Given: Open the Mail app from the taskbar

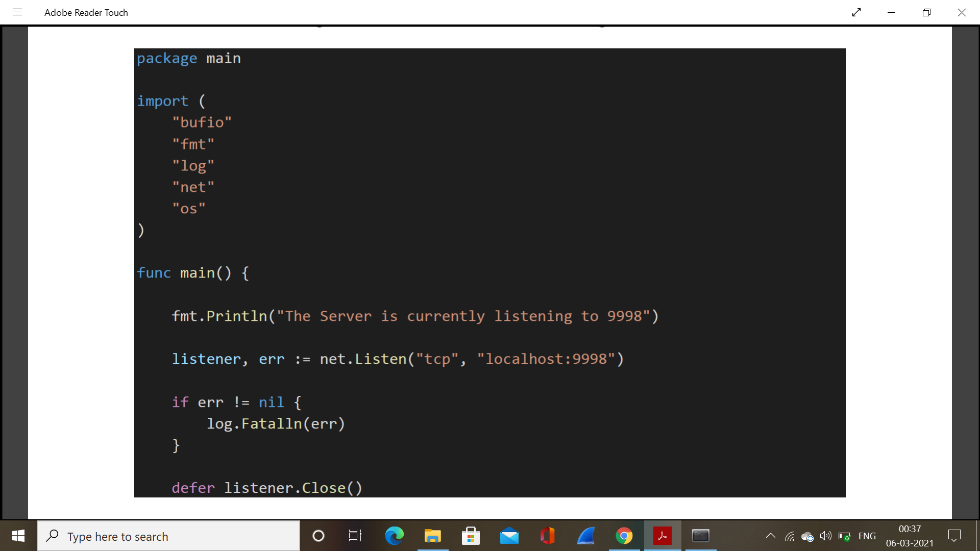Looking at the screenshot, I should [509, 536].
